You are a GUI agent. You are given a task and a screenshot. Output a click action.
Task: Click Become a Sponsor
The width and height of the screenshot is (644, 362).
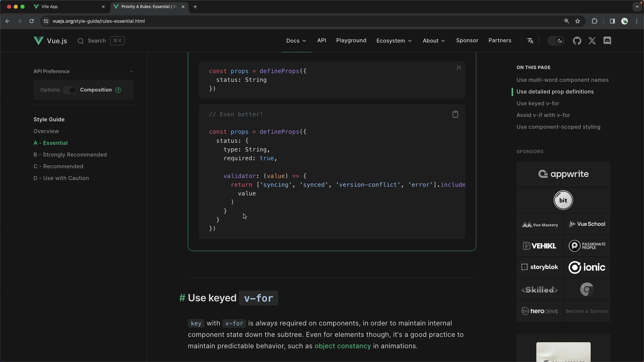pyautogui.click(x=587, y=311)
